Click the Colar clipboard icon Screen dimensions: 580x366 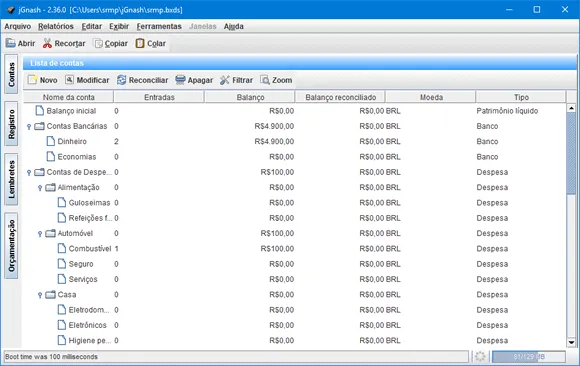(140, 43)
